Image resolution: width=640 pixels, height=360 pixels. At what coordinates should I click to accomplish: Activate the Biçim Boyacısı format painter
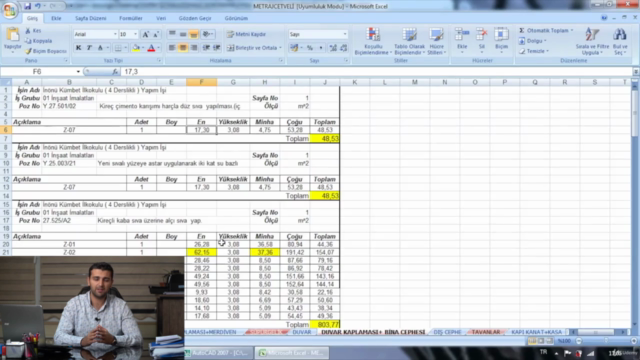coord(46,51)
